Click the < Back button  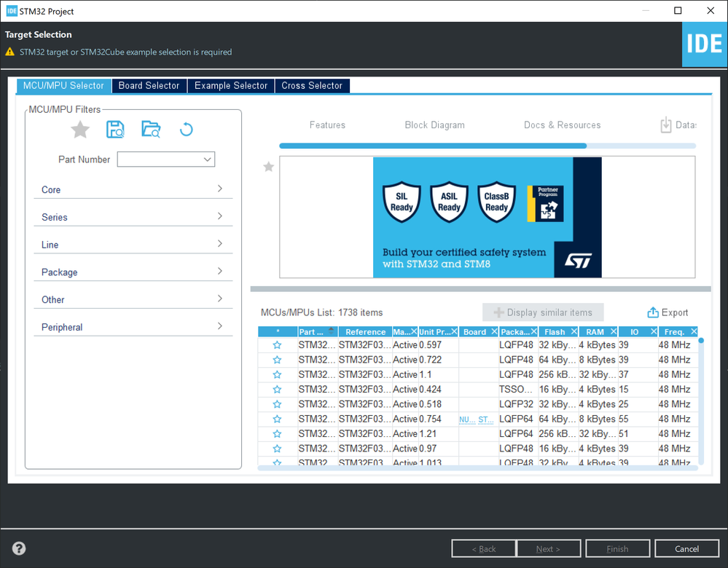pos(484,548)
